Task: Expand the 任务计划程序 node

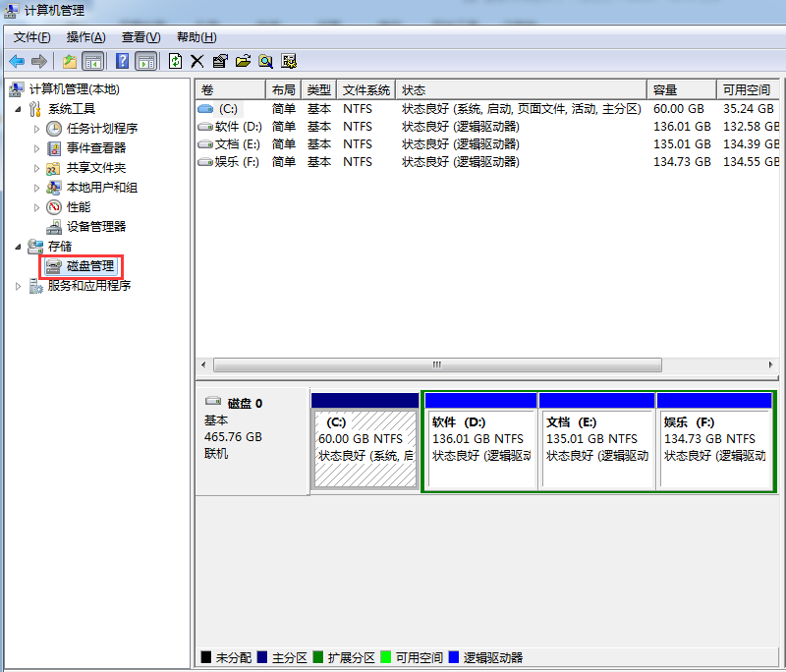Action: [36, 129]
